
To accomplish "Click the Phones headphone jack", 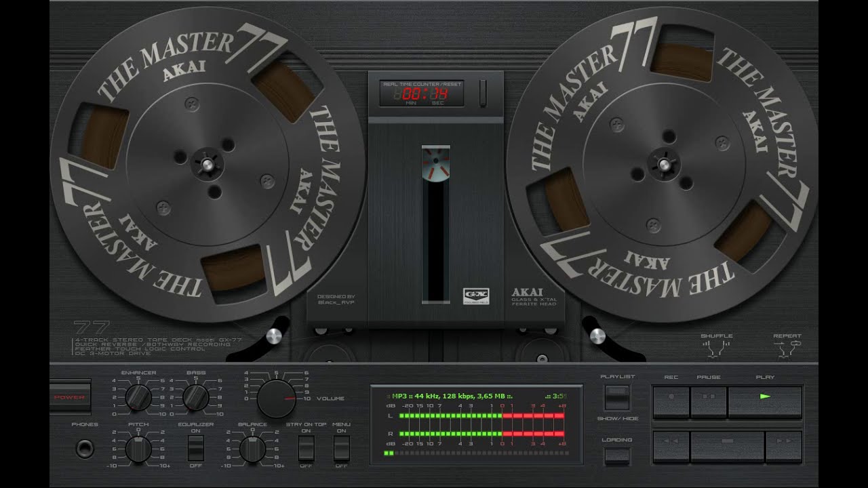I will (x=85, y=448).
